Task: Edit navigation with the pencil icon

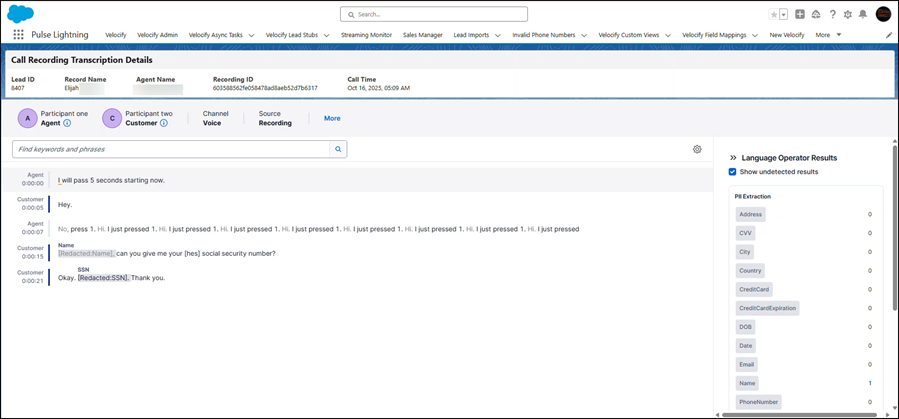Action: click(889, 35)
